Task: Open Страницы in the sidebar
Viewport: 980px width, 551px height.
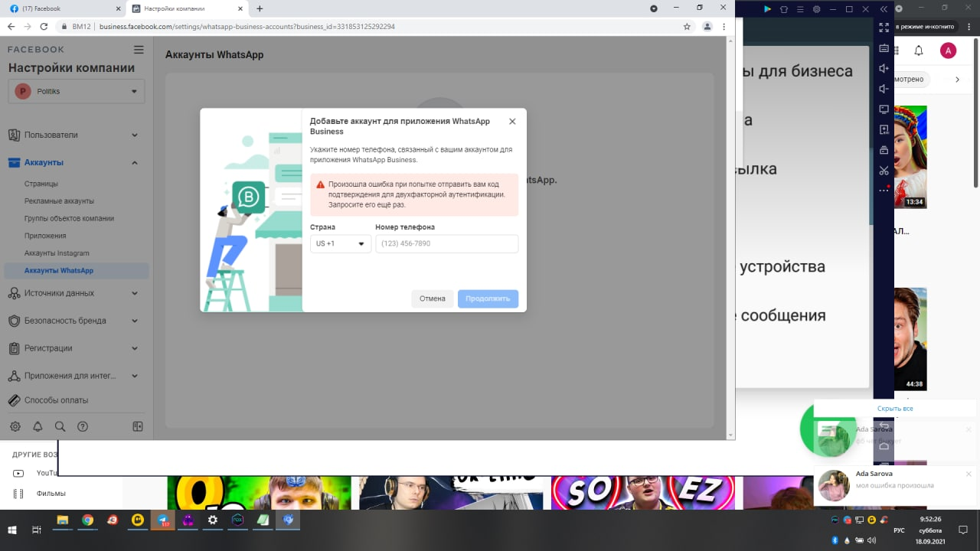Action: 41,184
